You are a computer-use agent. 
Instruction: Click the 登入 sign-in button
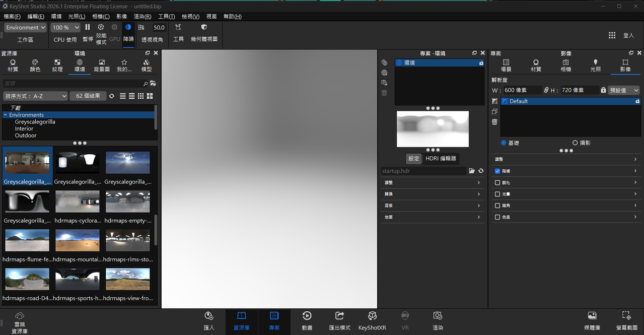point(628,35)
